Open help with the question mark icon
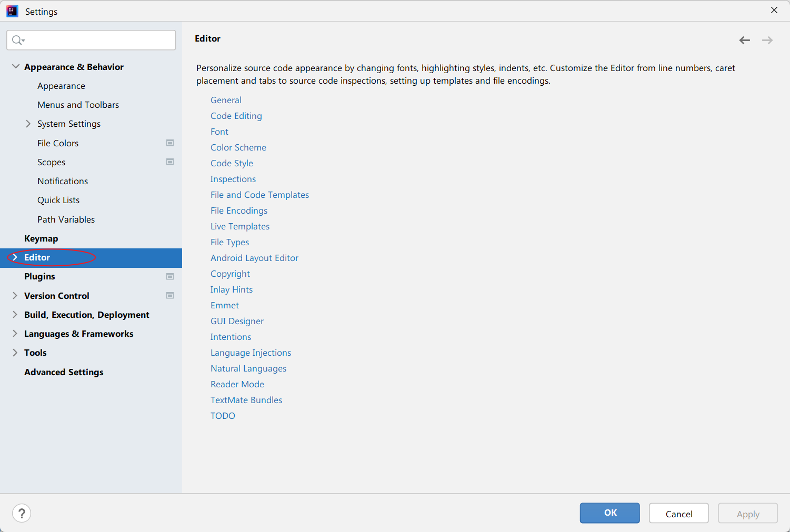This screenshot has width=790, height=532. click(22, 513)
